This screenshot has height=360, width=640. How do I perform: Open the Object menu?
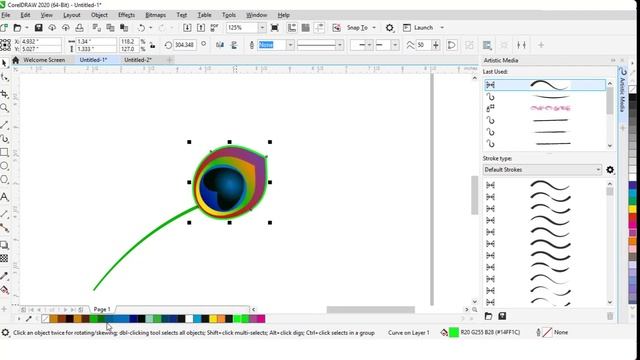pos(99,15)
